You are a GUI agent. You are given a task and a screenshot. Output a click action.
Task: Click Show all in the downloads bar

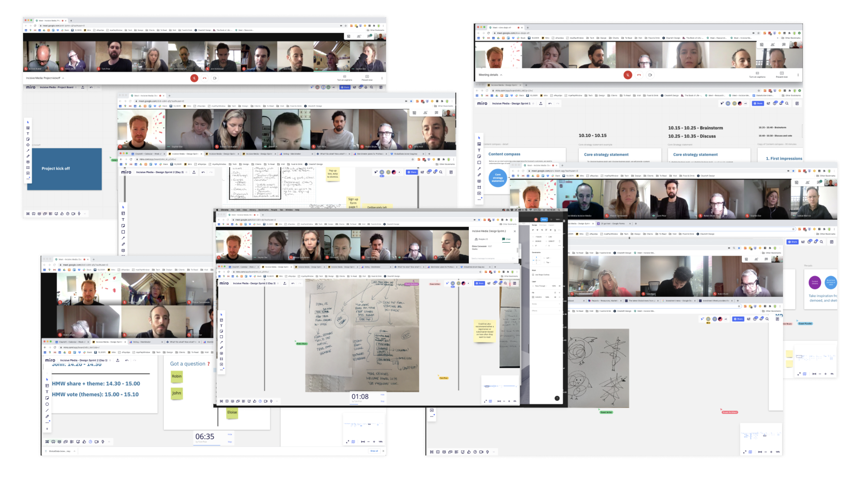tap(374, 451)
